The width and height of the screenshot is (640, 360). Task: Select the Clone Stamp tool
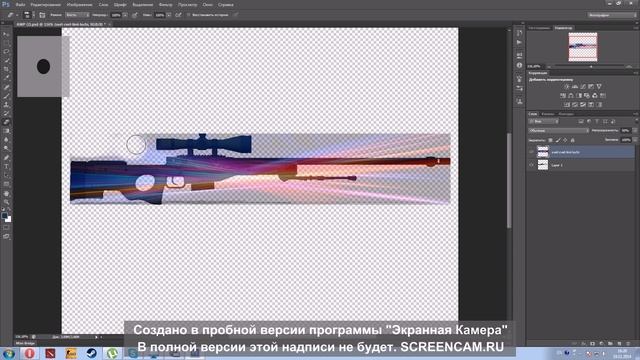(6, 104)
